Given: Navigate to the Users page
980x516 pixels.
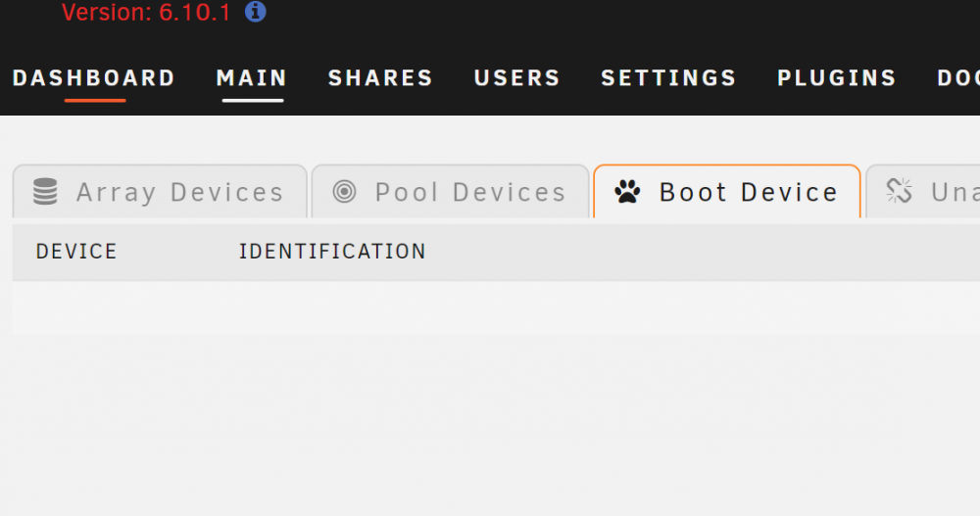Looking at the screenshot, I should pos(516,78).
